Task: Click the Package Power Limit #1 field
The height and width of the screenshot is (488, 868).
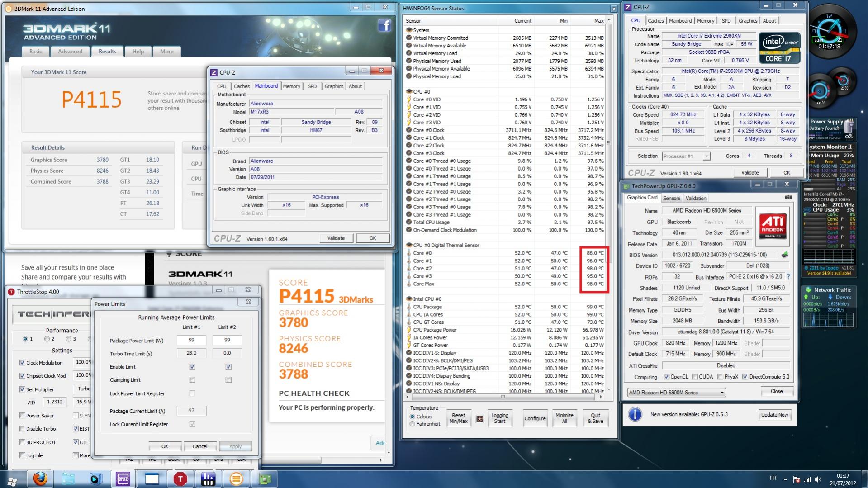Action: 191,341
